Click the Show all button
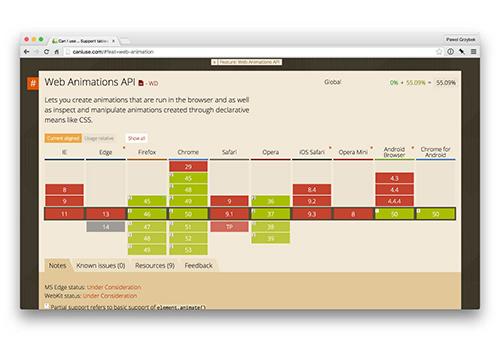Viewport: 500px width, 360px height. tap(136, 138)
